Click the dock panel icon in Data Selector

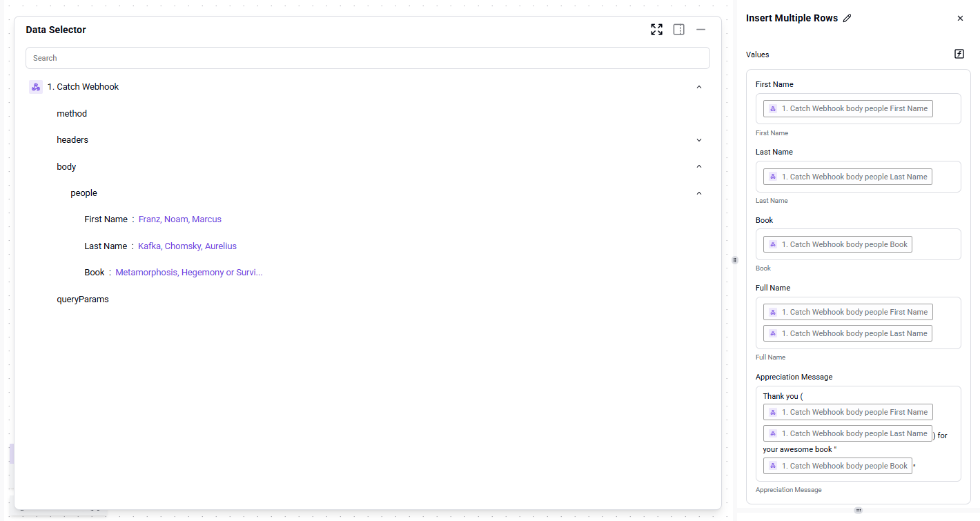pos(679,30)
